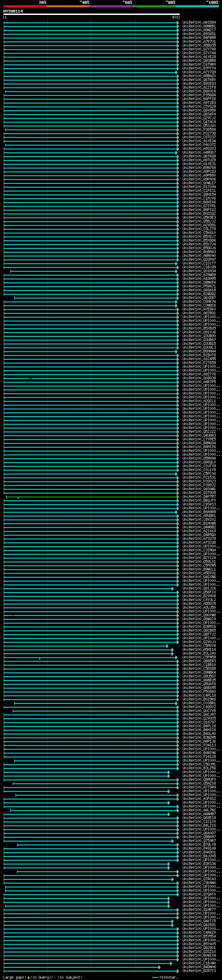Viewport: 222px width, 980px height.
Task: Open hit UniRef100_A8ID84
Action: [199, 23]
